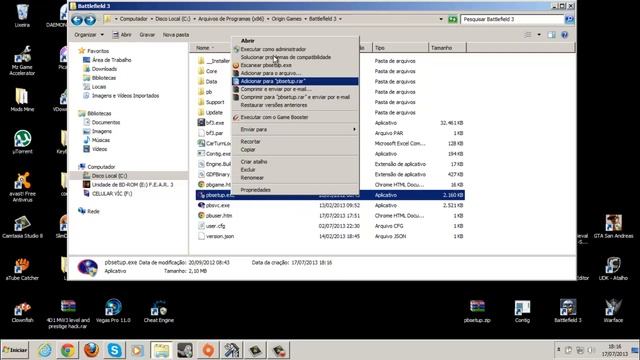640x360 pixels.
Task: Select the Mz Game Accelerator desktop icon
Action: [x=22, y=60]
